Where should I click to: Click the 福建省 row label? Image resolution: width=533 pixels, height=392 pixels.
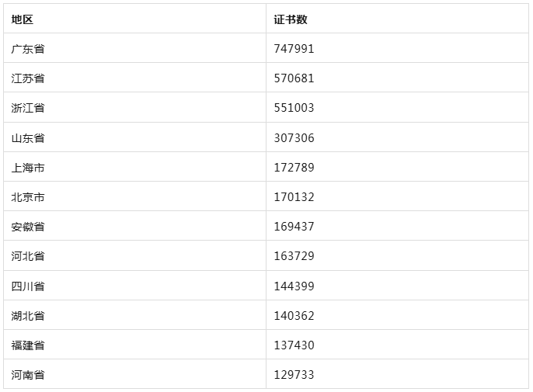[x=28, y=345]
